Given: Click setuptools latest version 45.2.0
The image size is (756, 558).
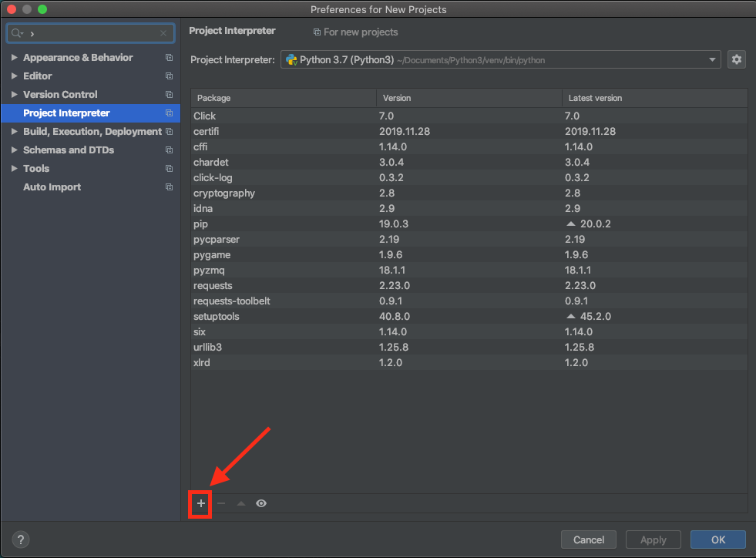Looking at the screenshot, I should click(595, 316).
